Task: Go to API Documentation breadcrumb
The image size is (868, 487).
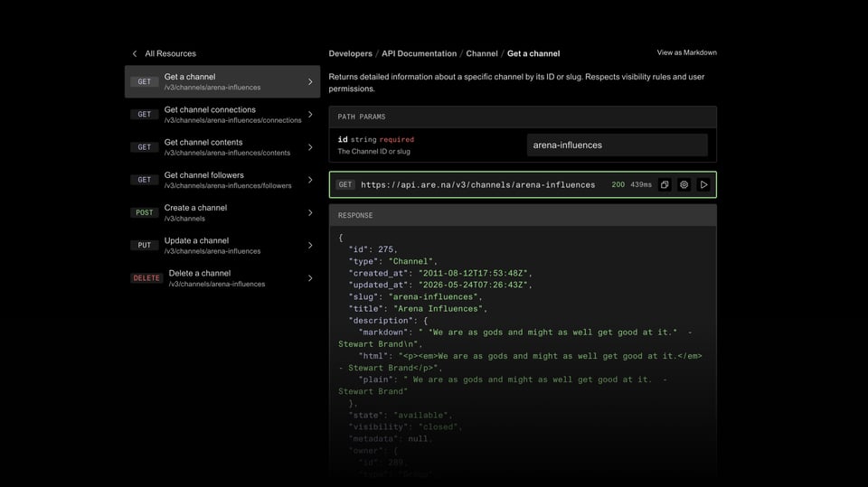Action: point(419,53)
